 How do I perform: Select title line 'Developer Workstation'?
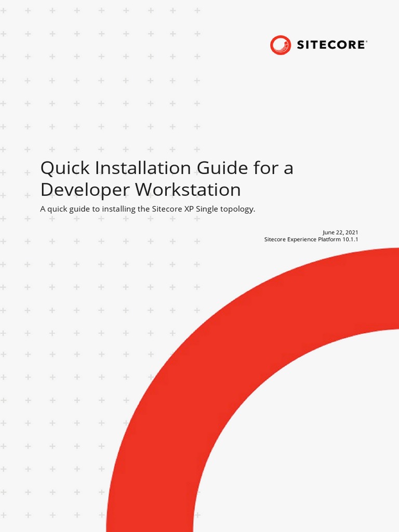tap(140, 190)
